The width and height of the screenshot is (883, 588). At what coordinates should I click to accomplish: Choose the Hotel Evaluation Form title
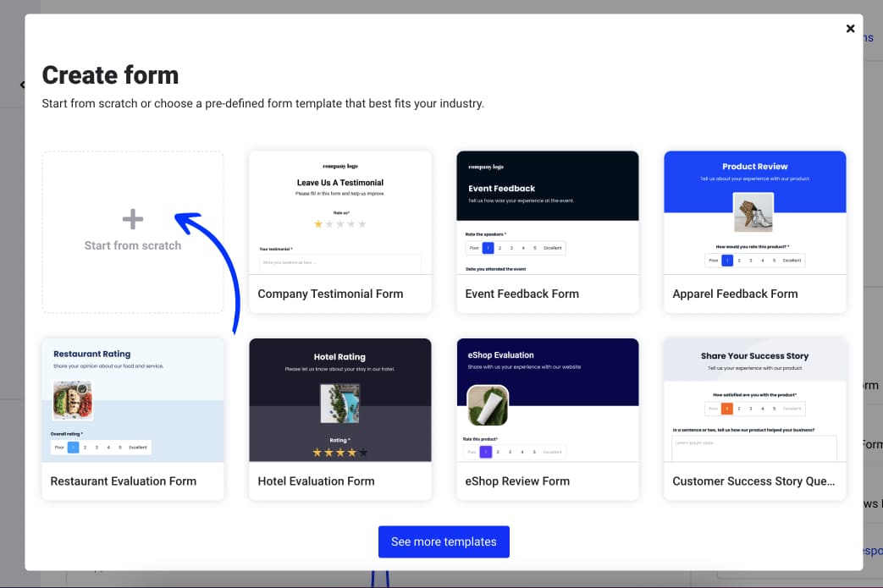tap(316, 481)
